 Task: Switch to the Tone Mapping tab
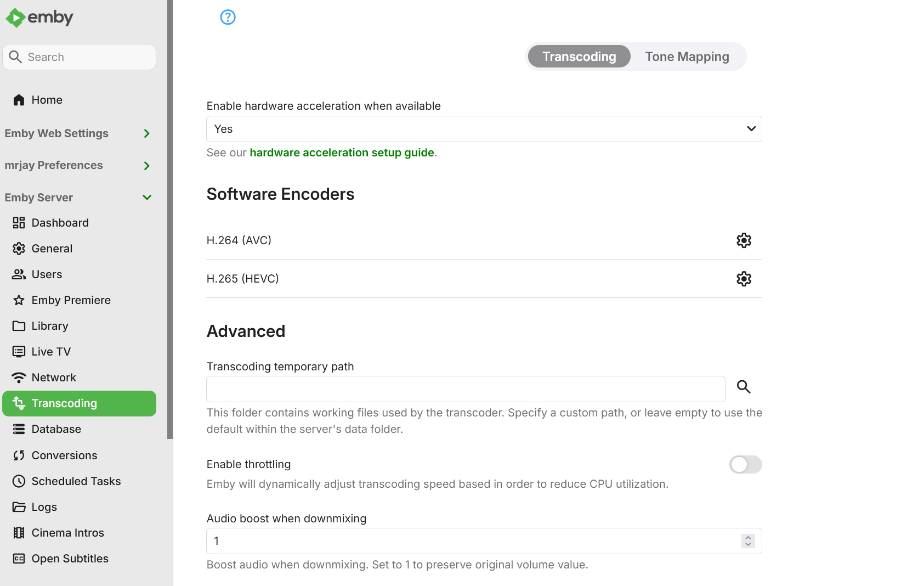[x=687, y=57]
